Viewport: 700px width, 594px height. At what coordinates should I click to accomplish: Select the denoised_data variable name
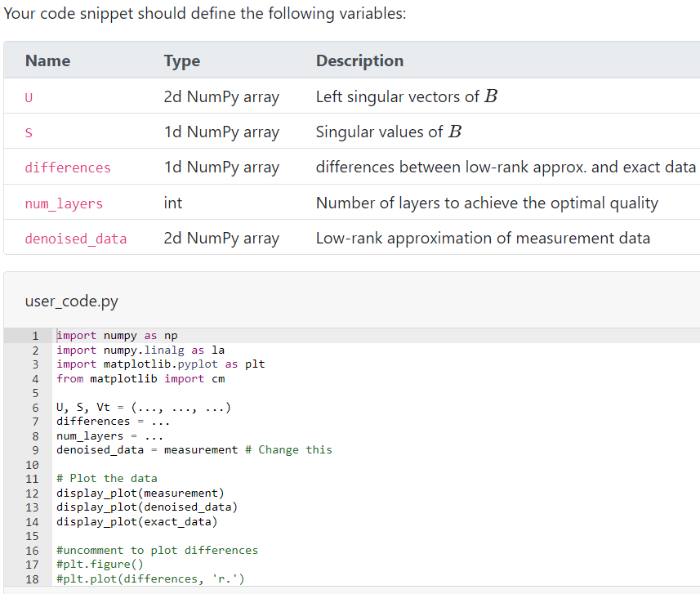pos(75,238)
